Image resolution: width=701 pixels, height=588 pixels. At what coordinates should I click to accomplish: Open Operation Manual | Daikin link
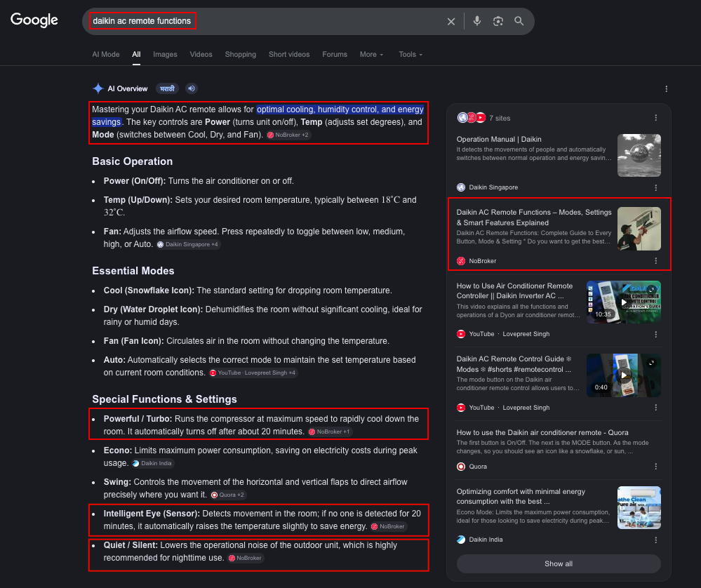click(x=499, y=140)
